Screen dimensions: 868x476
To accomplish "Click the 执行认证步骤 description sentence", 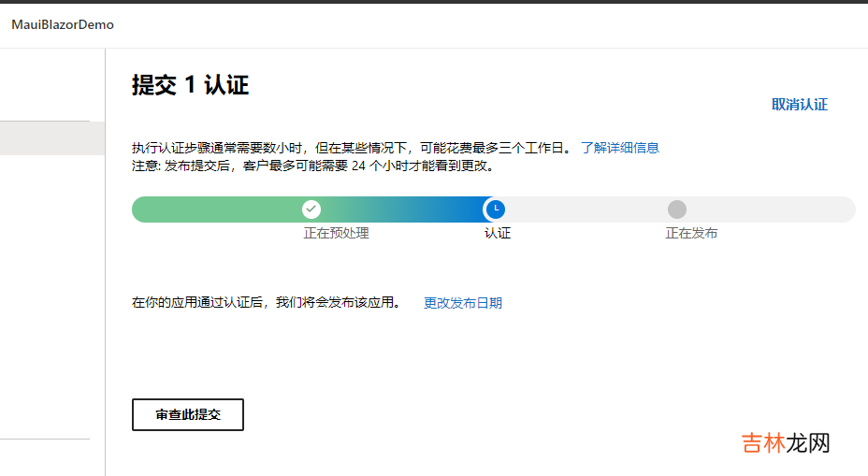I will click(352, 148).
